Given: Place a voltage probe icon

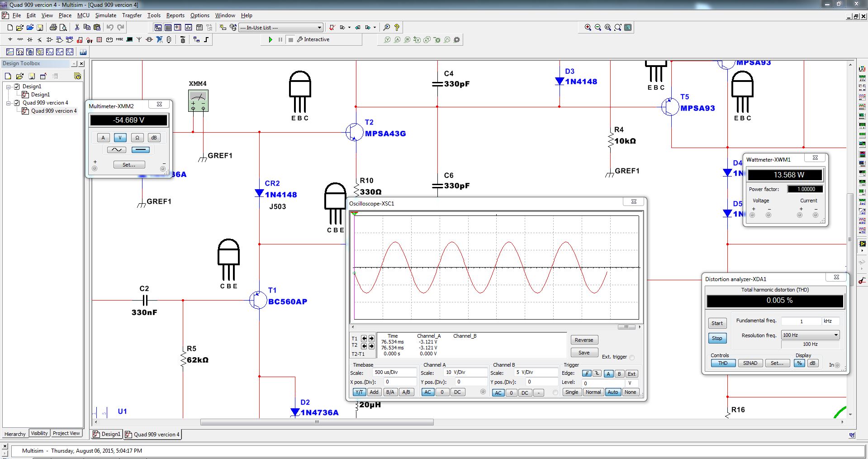Looking at the screenshot, I should point(387,40).
